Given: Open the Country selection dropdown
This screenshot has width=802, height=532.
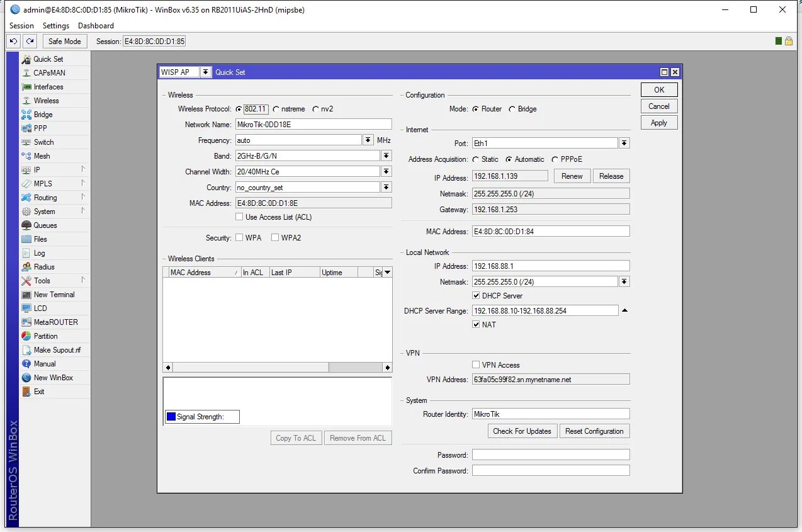Looking at the screenshot, I should click(387, 187).
